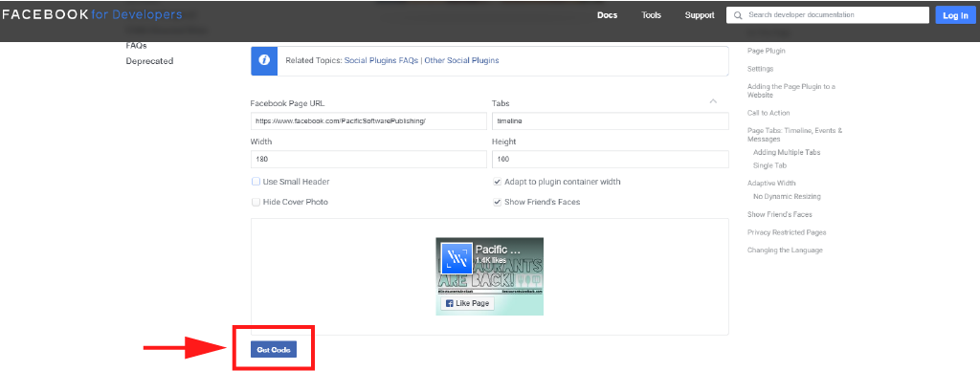Jump to No Dynamic Resizing subsection
The width and height of the screenshot is (980, 371).
[x=787, y=196]
